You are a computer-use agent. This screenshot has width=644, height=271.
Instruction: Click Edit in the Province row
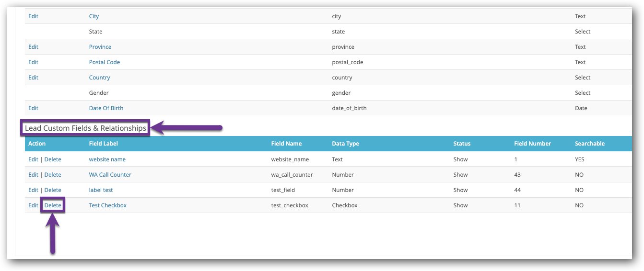[33, 47]
